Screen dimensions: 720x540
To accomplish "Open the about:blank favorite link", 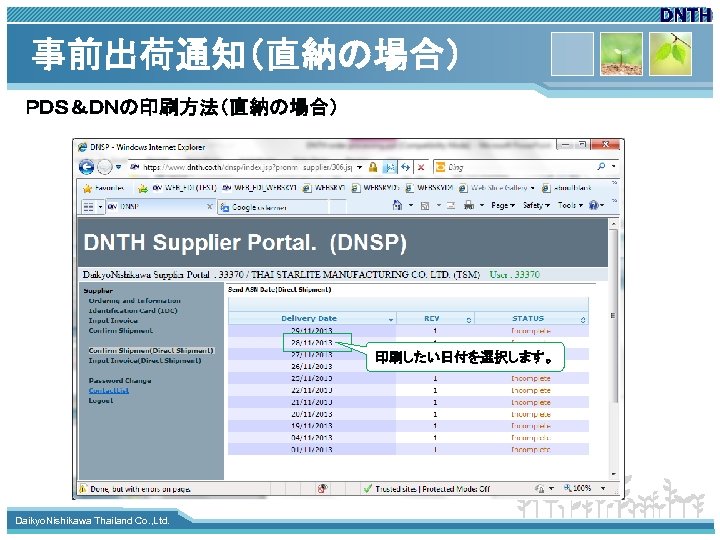I will pyautogui.click(x=567, y=188).
